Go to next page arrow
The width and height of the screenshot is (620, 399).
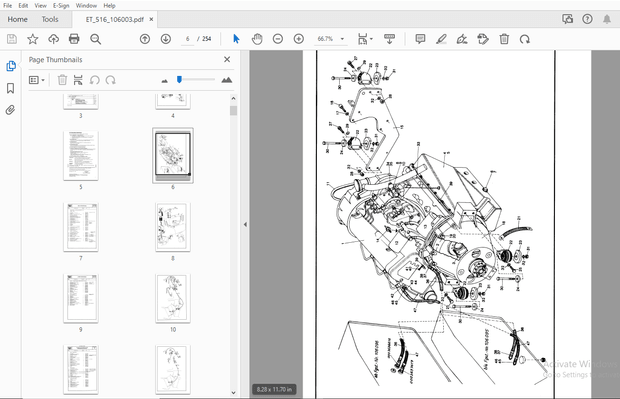(166, 39)
